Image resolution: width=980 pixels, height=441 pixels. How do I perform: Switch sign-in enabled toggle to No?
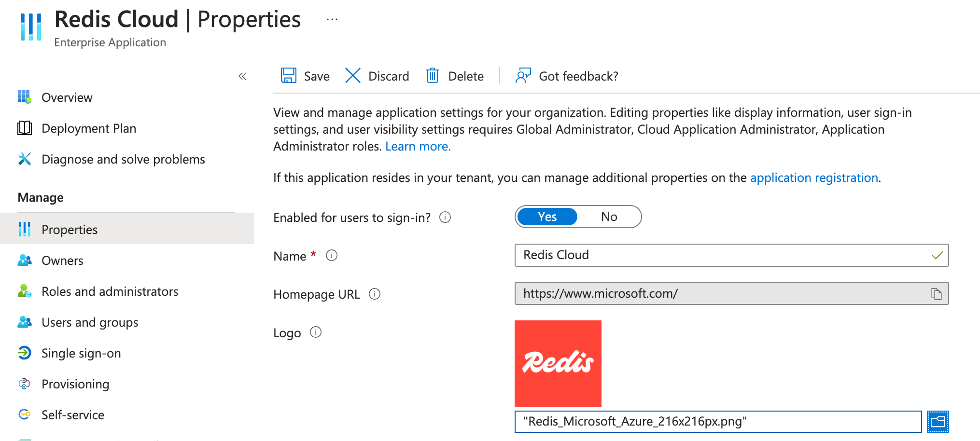609,217
